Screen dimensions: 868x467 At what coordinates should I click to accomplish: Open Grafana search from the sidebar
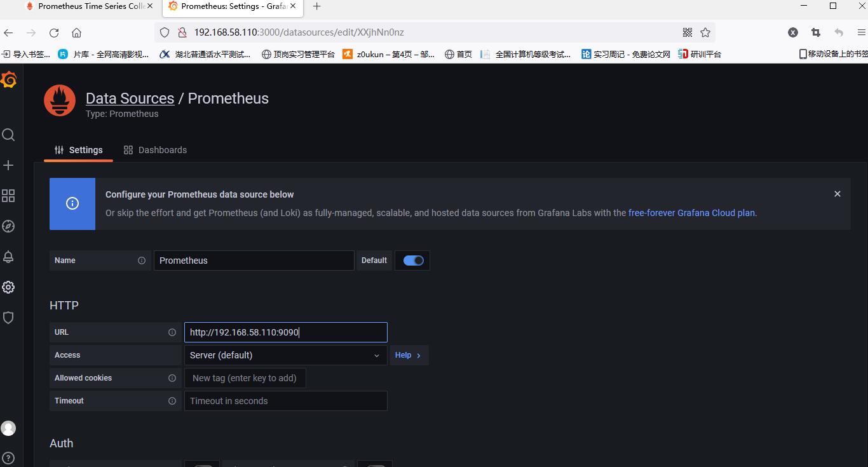pyautogui.click(x=8, y=135)
